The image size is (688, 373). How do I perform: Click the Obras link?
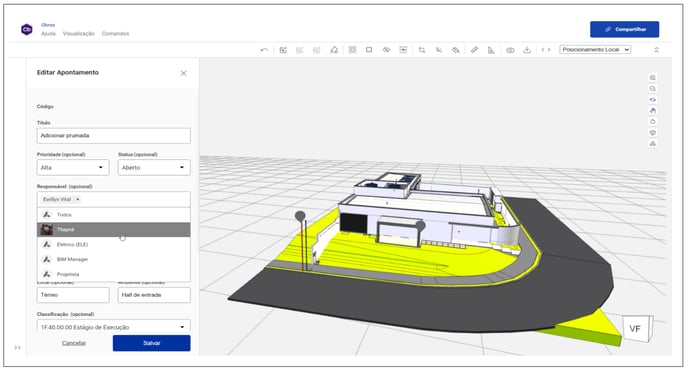click(48, 25)
